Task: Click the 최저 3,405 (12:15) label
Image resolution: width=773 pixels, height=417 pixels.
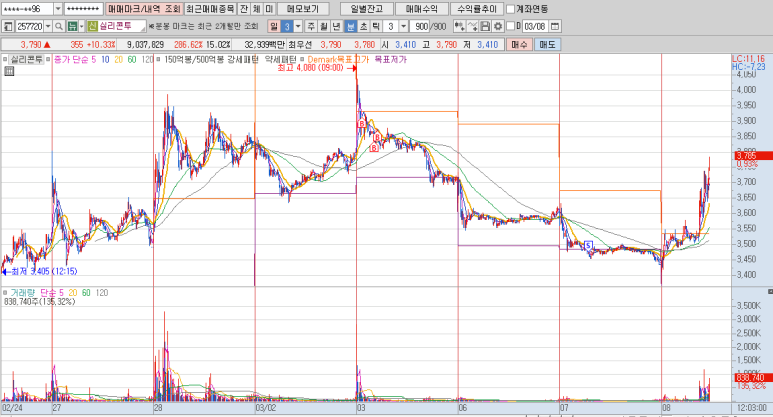Action: 43,271
